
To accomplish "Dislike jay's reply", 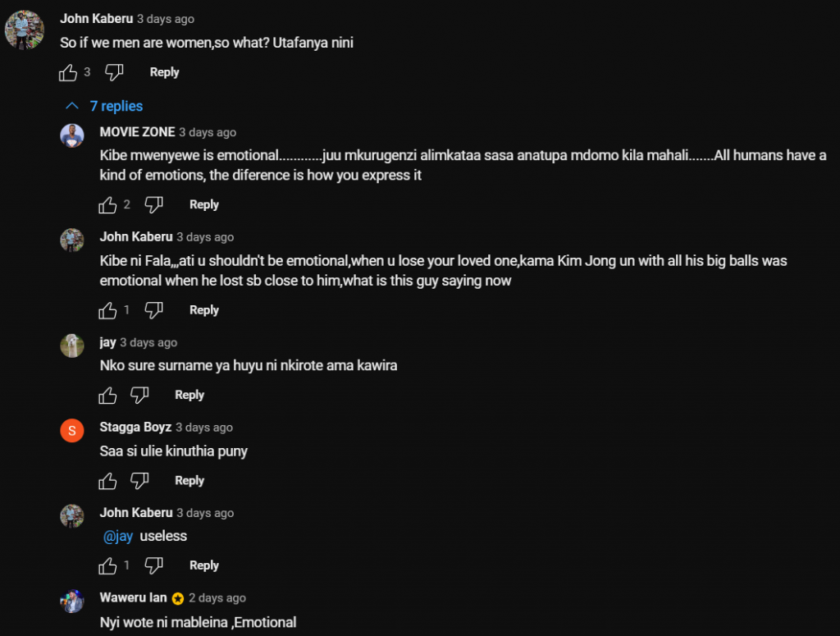I will tap(139, 396).
